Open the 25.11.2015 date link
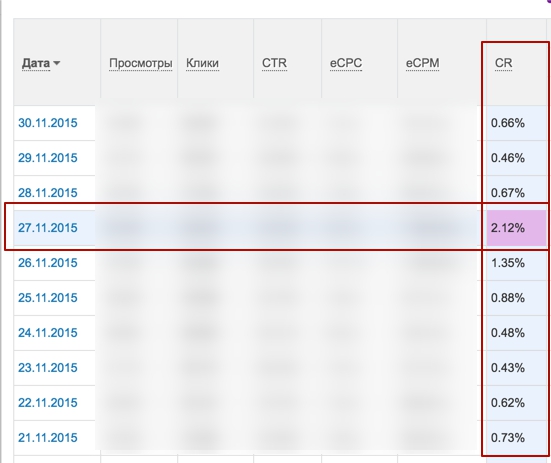The height and width of the screenshot is (463, 551). point(47,298)
